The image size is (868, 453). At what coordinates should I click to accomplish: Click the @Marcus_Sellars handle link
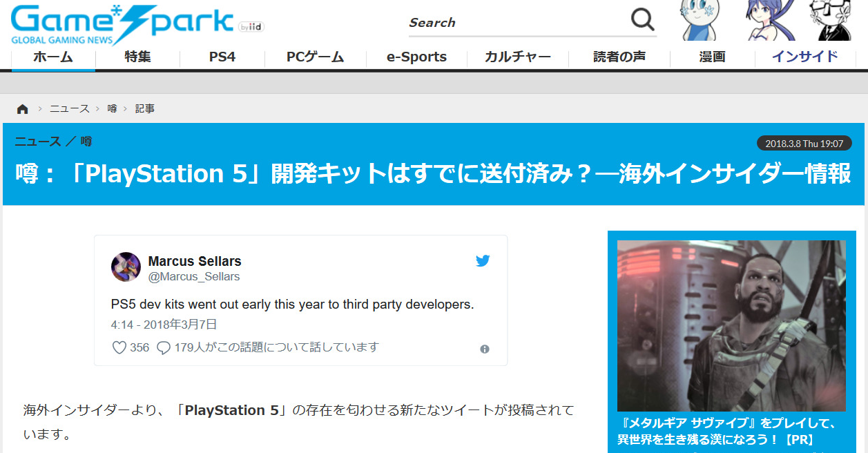point(194,277)
